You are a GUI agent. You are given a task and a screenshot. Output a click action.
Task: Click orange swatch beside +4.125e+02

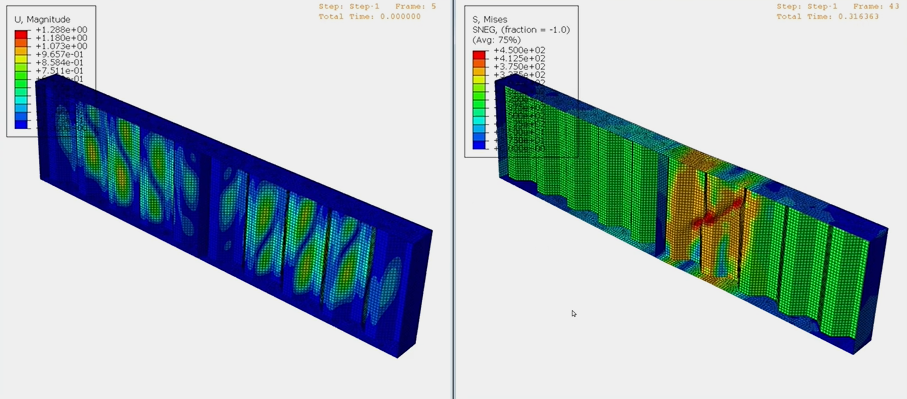pyautogui.click(x=479, y=62)
